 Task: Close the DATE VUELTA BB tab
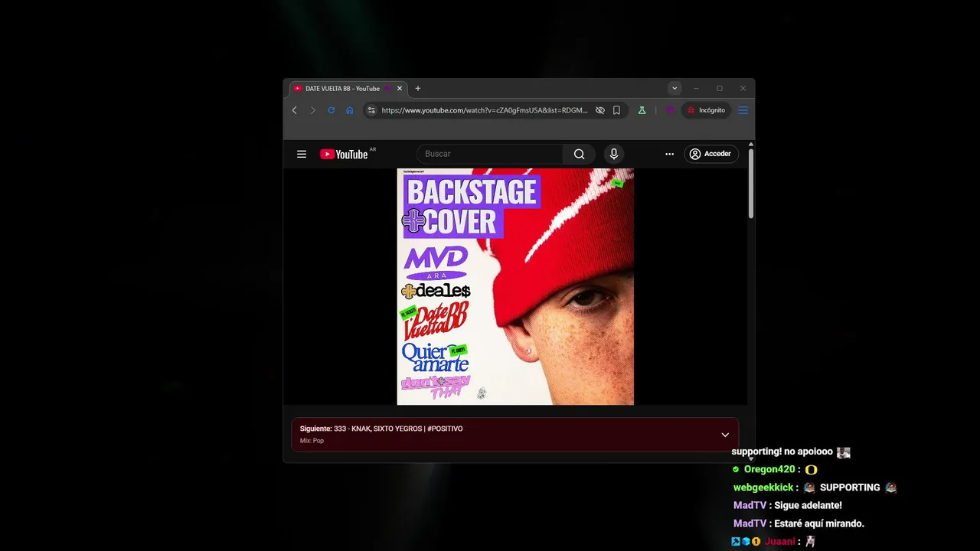tap(398, 88)
